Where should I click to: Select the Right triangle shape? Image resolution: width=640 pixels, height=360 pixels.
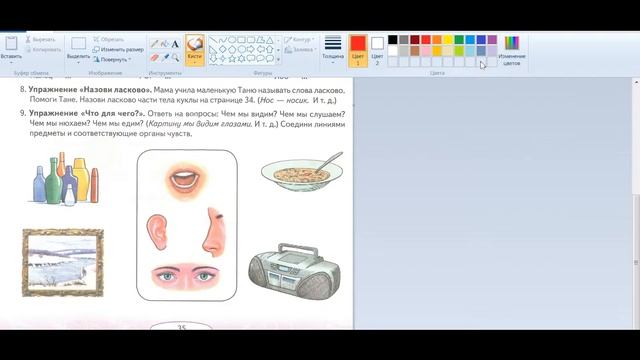[x=213, y=49]
